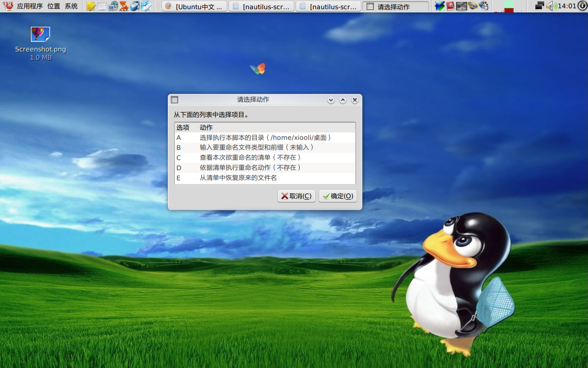Open the 应用程序 menu
Screen dimensions: 588x368
point(30,6)
